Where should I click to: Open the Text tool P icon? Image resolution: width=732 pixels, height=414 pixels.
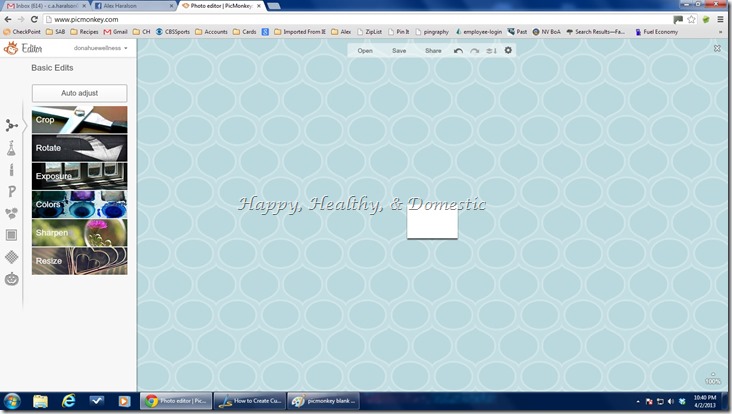tap(12, 191)
